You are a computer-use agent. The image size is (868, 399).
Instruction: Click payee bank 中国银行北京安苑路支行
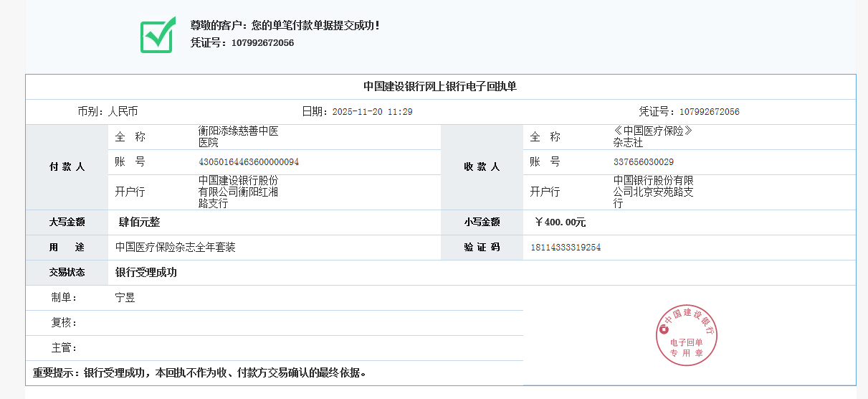click(653, 192)
